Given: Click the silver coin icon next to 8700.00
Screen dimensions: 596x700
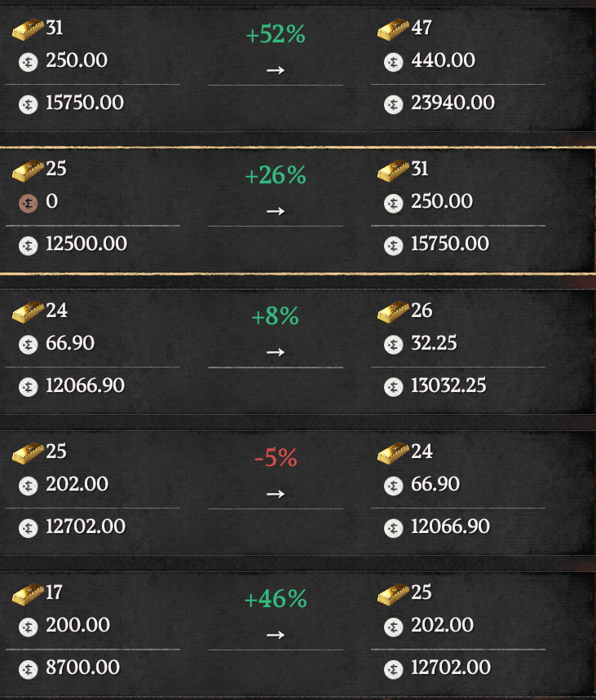Looking at the screenshot, I should (x=29, y=668).
